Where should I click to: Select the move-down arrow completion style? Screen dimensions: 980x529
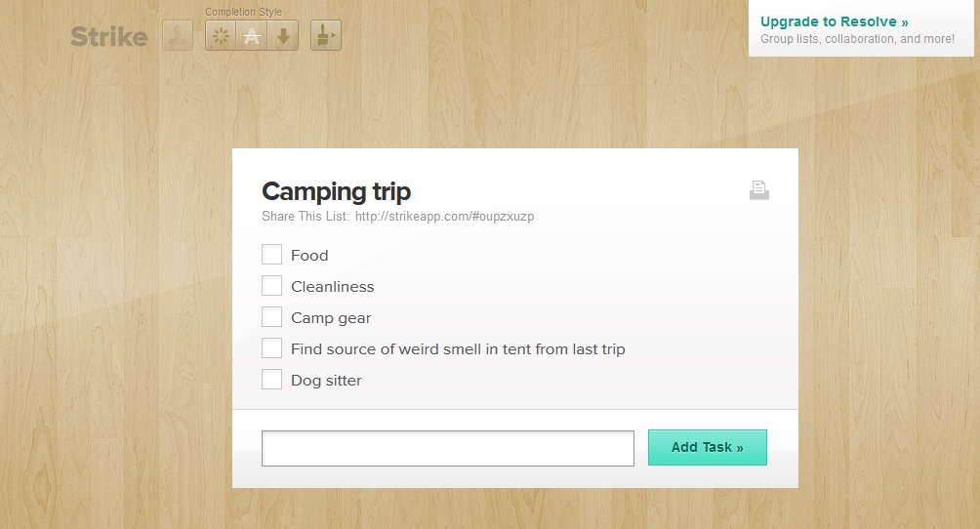(283, 36)
